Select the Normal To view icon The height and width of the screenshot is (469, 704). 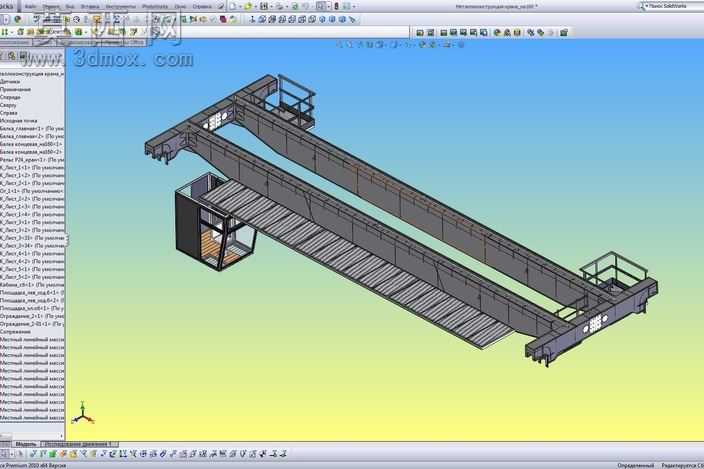click(x=252, y=19)
